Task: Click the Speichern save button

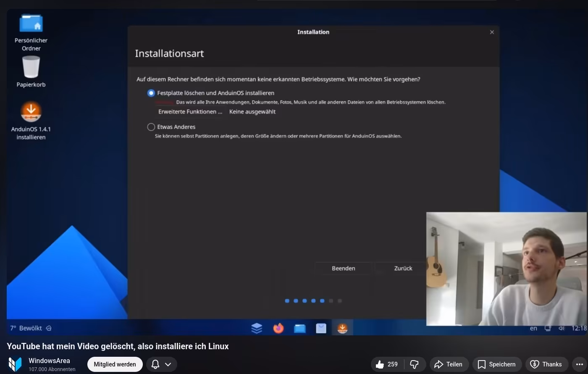Action: 497,364
